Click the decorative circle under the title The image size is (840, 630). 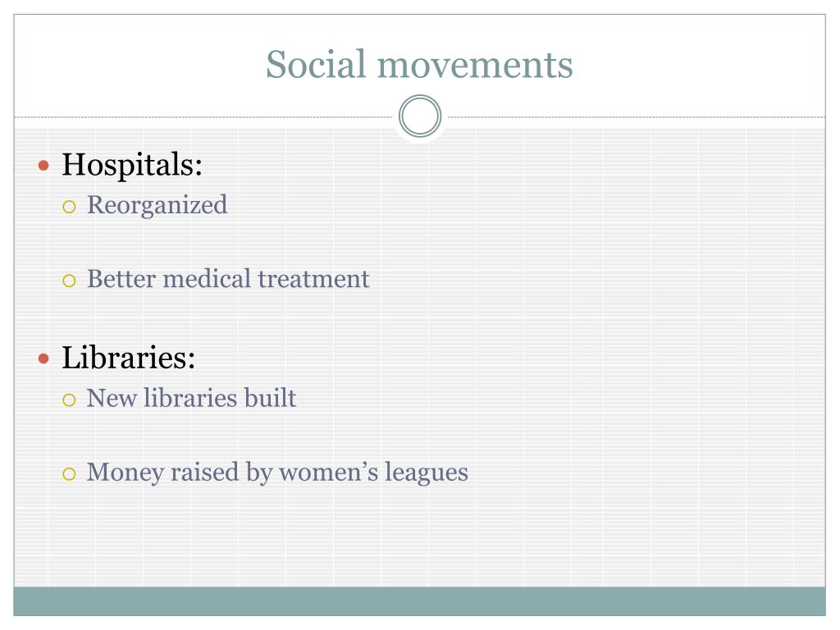(x=420, y=116)
